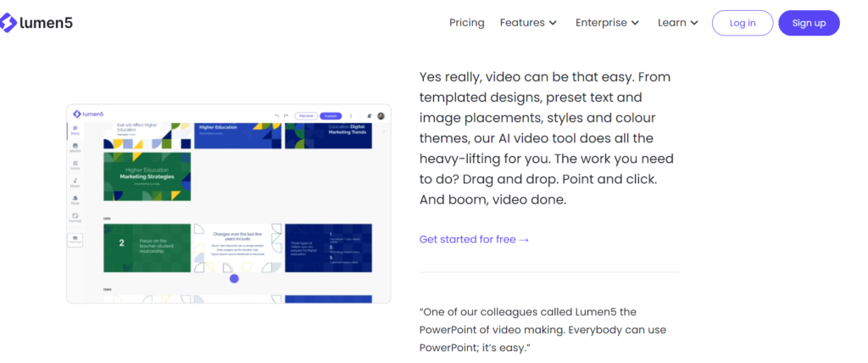Click the 'Yes really, video can be that easy' paragraph
868x363 pixels.
point(547,138)
